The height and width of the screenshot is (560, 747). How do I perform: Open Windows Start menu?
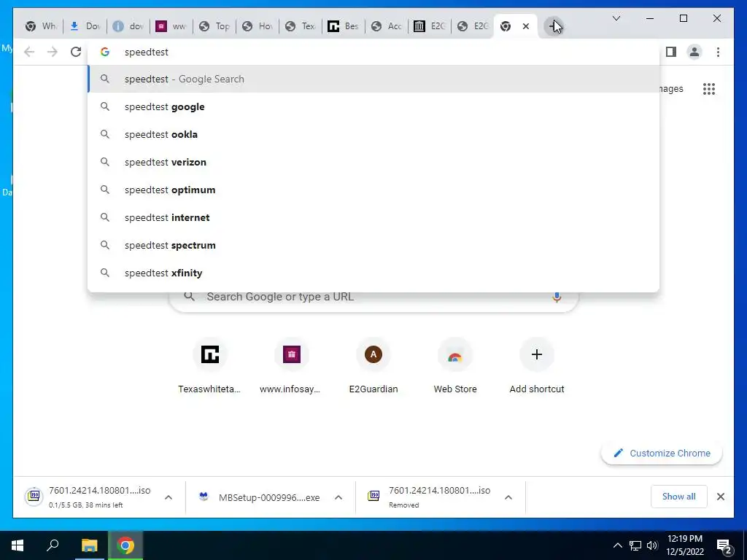(18, 545)
